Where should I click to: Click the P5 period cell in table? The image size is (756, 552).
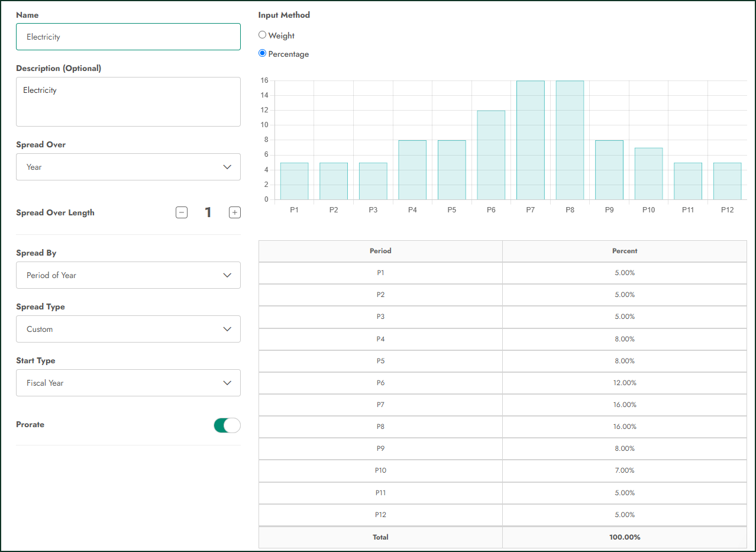coord(380,361)
